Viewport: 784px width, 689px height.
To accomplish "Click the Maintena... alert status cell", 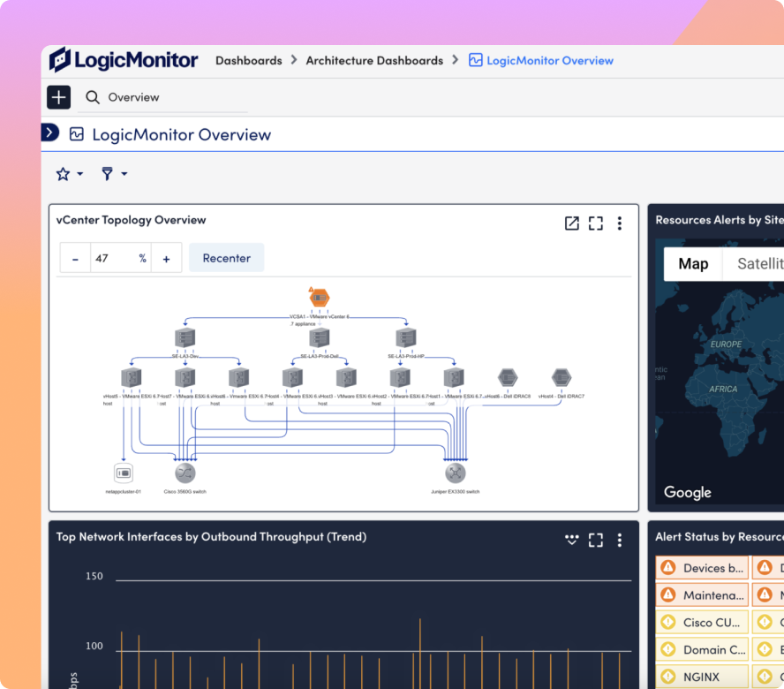I will [702, 595].
